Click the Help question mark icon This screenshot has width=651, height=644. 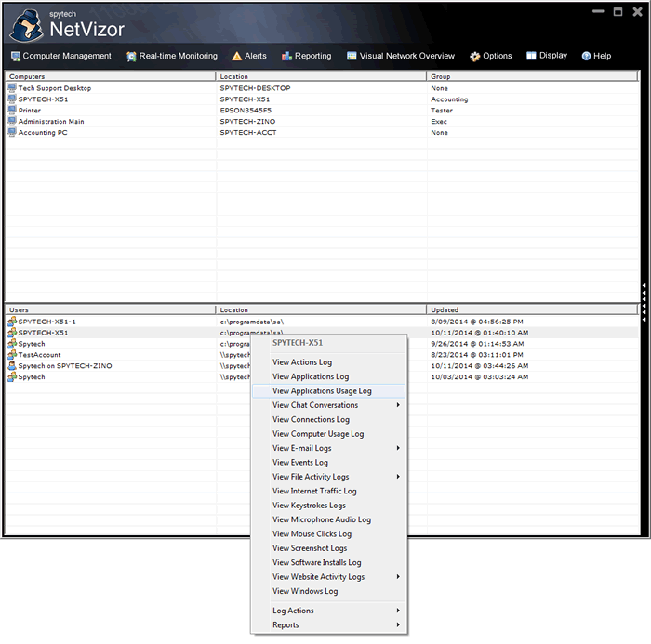[586, 56]
